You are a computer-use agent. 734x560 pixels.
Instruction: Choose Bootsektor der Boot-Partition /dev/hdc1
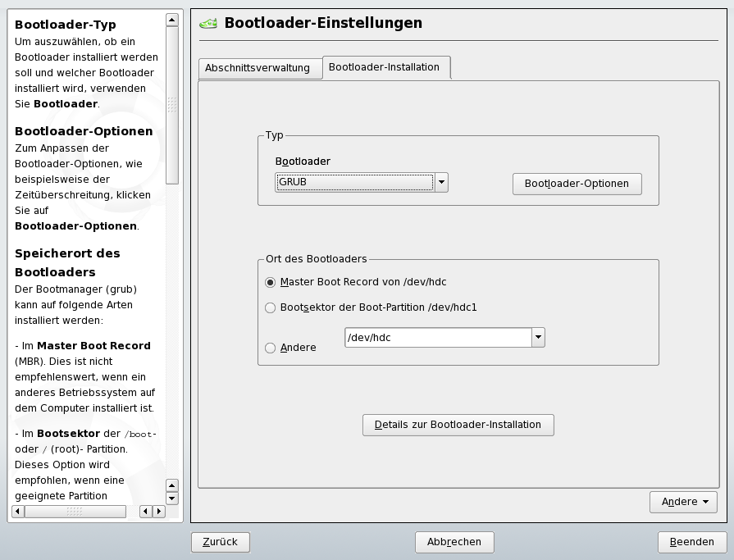[271, 308]
